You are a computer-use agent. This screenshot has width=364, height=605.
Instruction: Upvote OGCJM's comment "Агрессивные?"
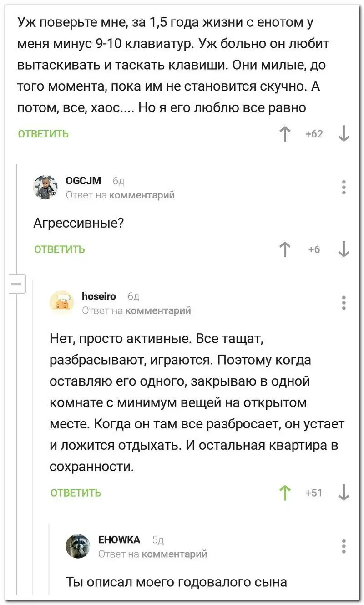click(x=285, y=249)
